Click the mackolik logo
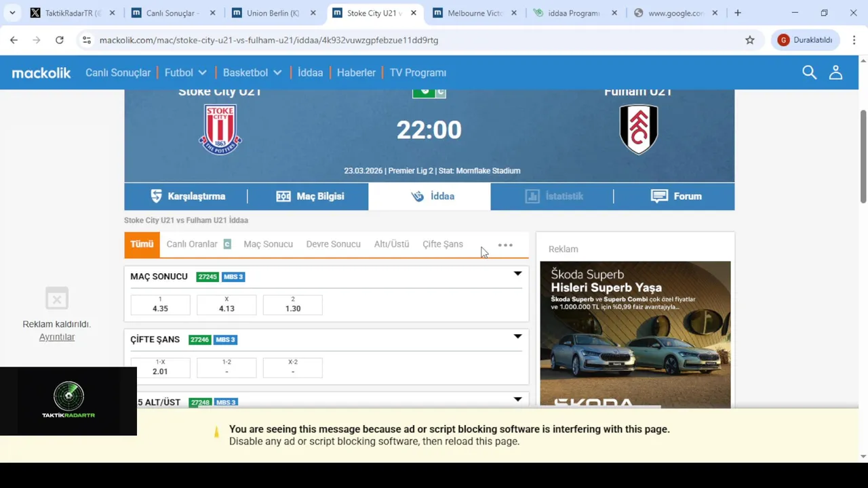This screenshot has width=868, height=488. tap(41, 73)
